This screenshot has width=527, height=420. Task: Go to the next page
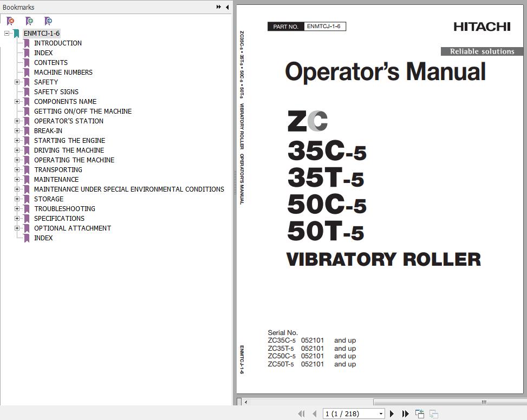coord(392,414)
